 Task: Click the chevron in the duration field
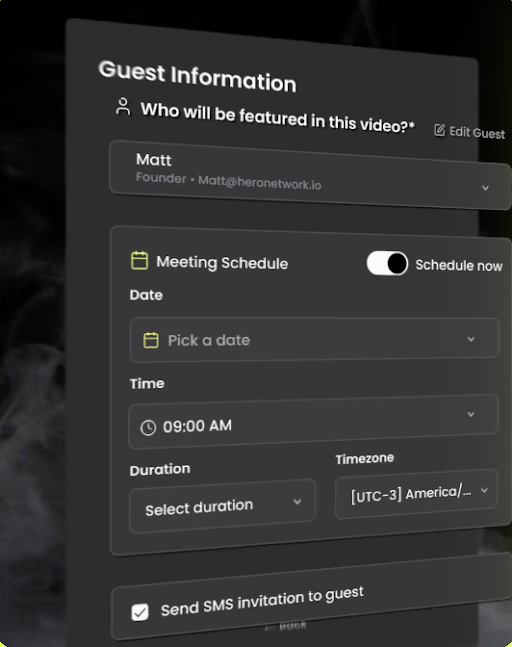297,502
